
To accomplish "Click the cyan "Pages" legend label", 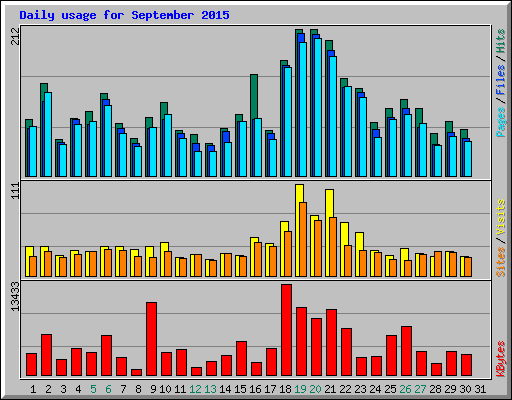I will (500, 122).
